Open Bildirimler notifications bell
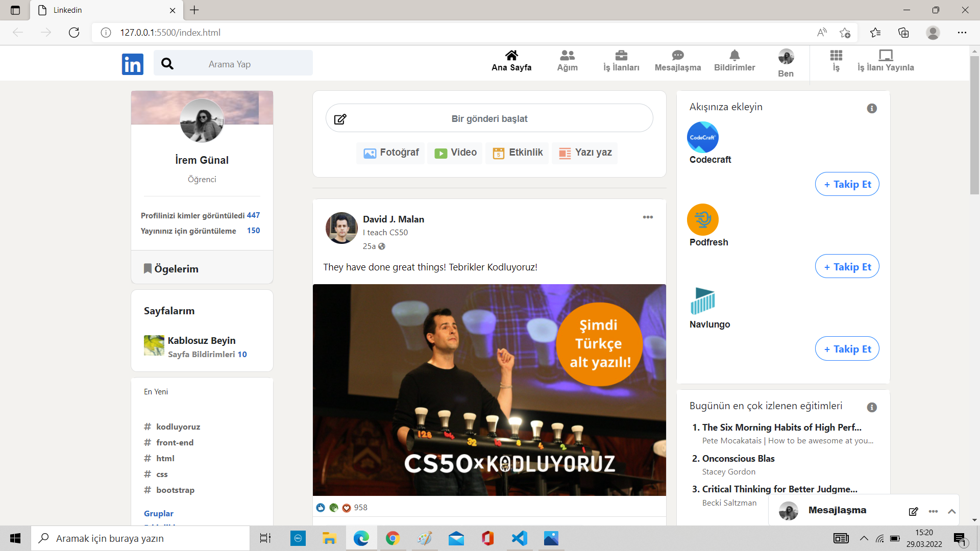 click(x=734, y=55)
